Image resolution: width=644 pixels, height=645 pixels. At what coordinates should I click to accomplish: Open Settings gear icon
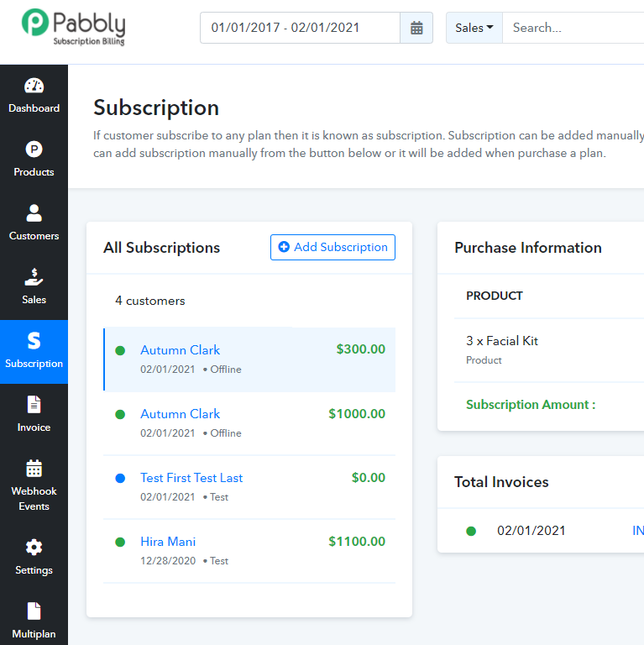click(x=34, y=548)
